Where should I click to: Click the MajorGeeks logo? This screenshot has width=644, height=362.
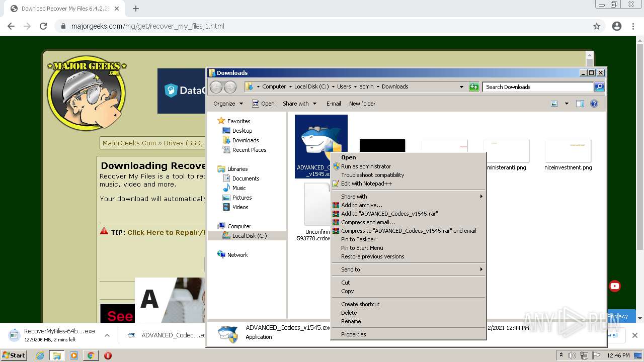87,93
